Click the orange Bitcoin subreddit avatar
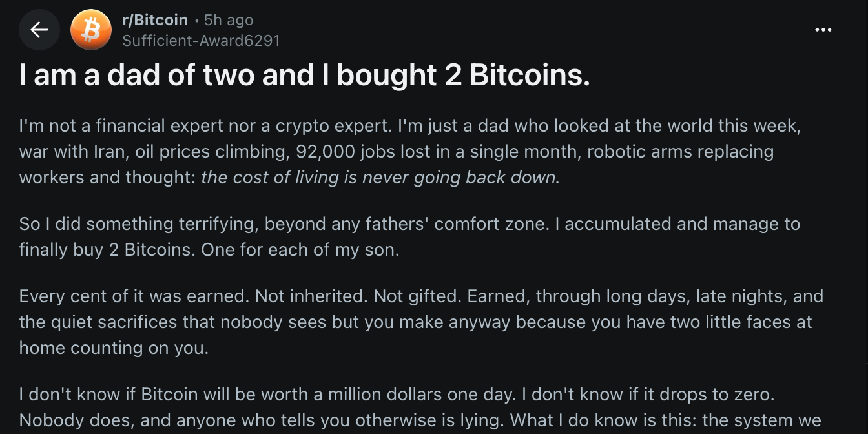The width and height of the screenshot is (868, 434). coord(90,30)
